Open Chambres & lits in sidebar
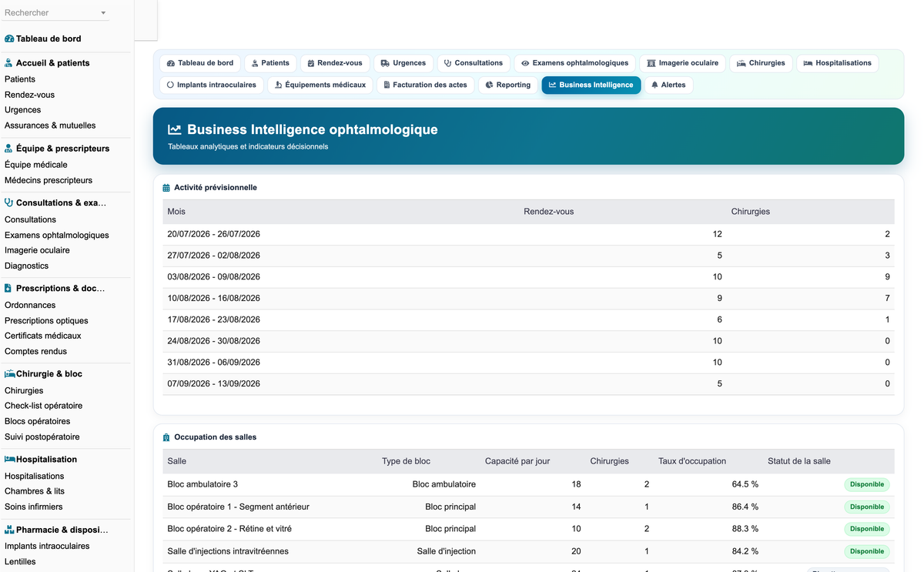924x572 pixels. [35, 491]
